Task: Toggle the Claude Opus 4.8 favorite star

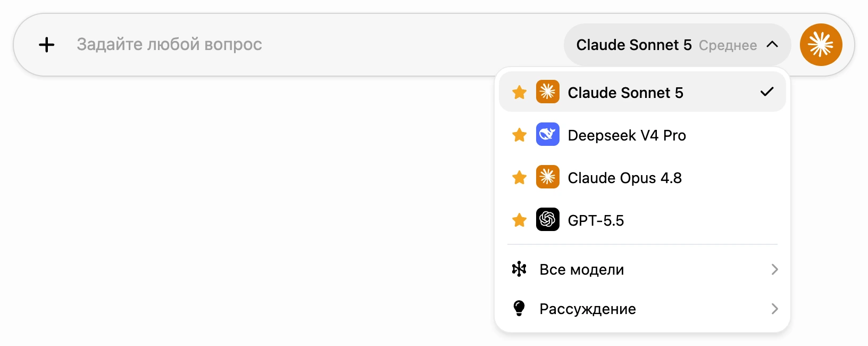Action: [x=520, y=177]
